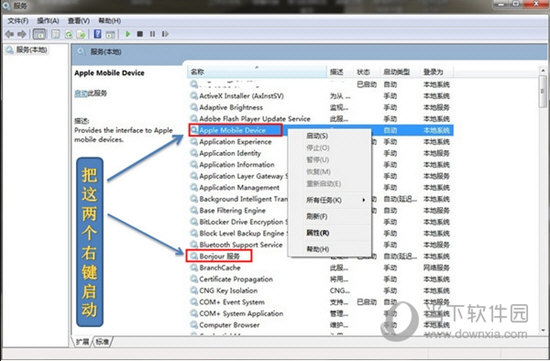Sort by the 启动类型 column header
This screenshot has height=361, width=550.
pos(400,72)
